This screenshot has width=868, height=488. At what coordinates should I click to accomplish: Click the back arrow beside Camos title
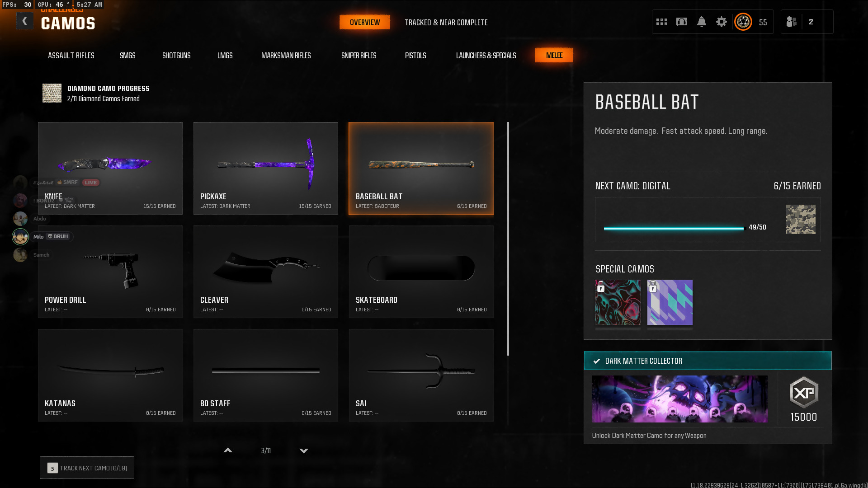25,21
